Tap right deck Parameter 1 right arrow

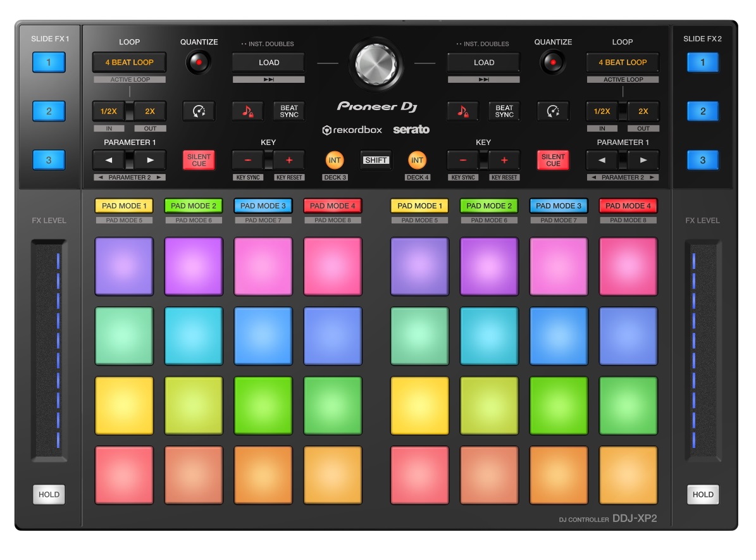tap(643, 160)
